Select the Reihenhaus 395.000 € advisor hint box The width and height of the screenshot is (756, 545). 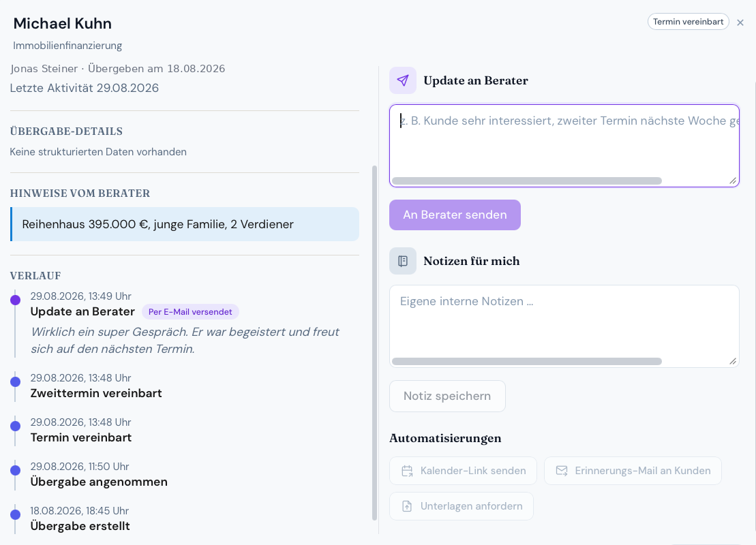pos(185,224)
